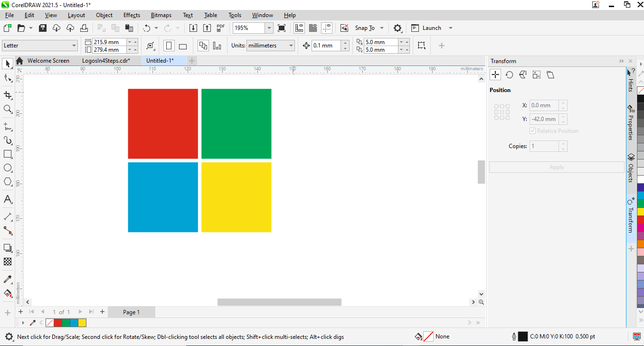Click the Launch button
The height and width of the screenshot is (346, 644).
427,28
